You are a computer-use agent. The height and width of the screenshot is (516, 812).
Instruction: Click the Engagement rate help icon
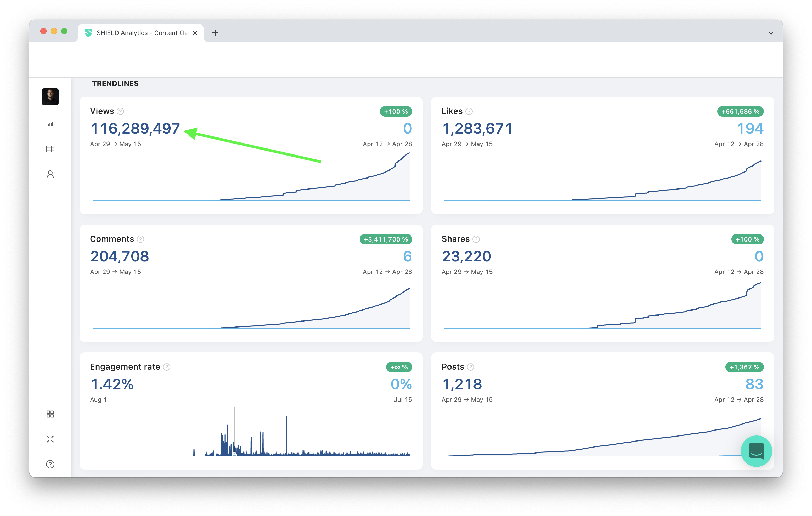[167, 367]
